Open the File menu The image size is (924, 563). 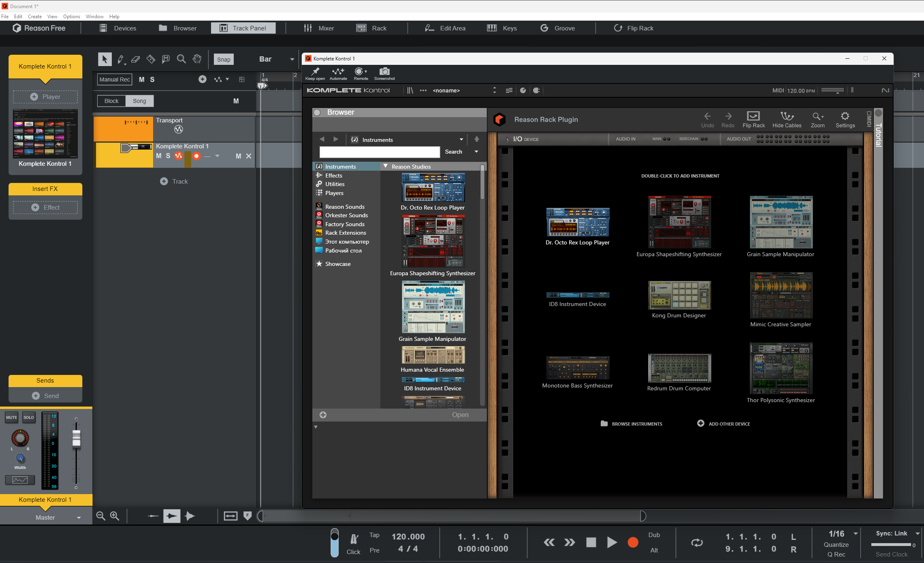click(5, 17)
